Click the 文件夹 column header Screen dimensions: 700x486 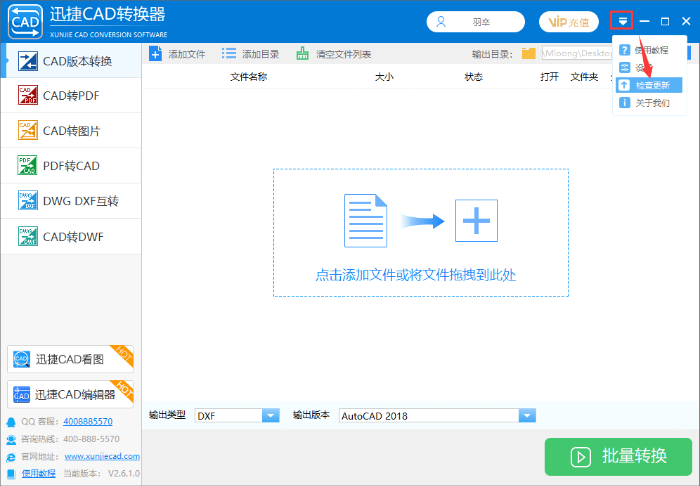584,77
